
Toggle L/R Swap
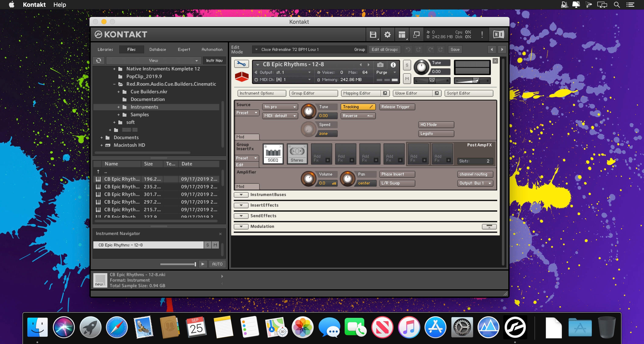[x=397, y=183]
